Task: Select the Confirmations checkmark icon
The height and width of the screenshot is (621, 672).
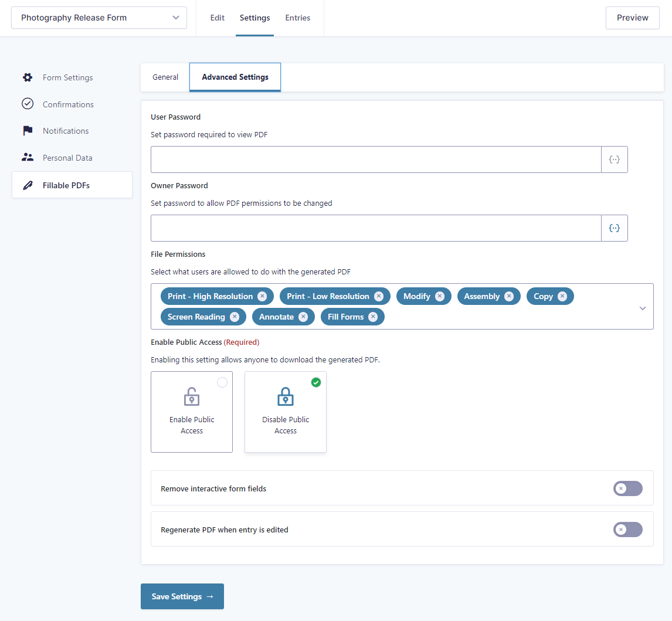Action: (x=27, y=104)
